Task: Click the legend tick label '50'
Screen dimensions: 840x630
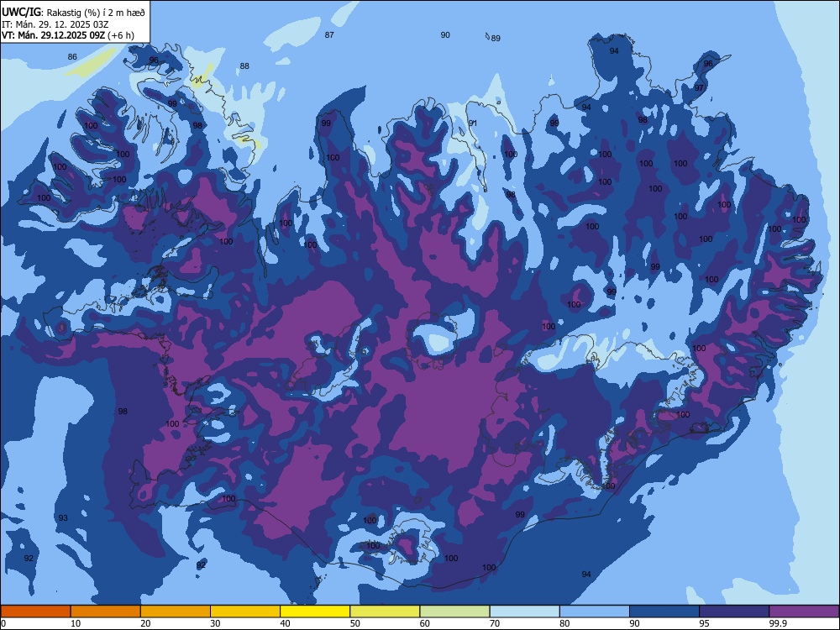Action: (354, 623)
